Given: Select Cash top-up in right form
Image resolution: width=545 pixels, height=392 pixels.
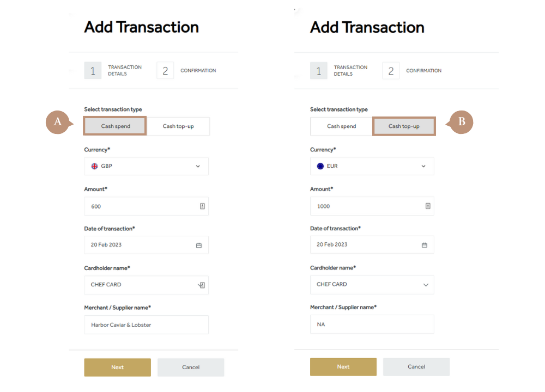Looking at the screenshot, I should click(404, 126).
